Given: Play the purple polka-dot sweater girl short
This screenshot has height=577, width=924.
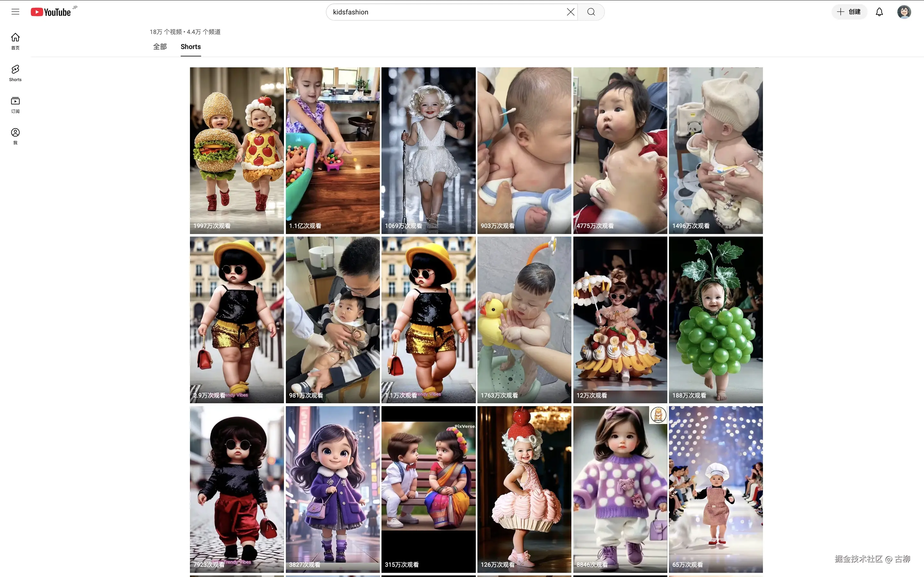Looking at the screenshot, I should [620, 489].
